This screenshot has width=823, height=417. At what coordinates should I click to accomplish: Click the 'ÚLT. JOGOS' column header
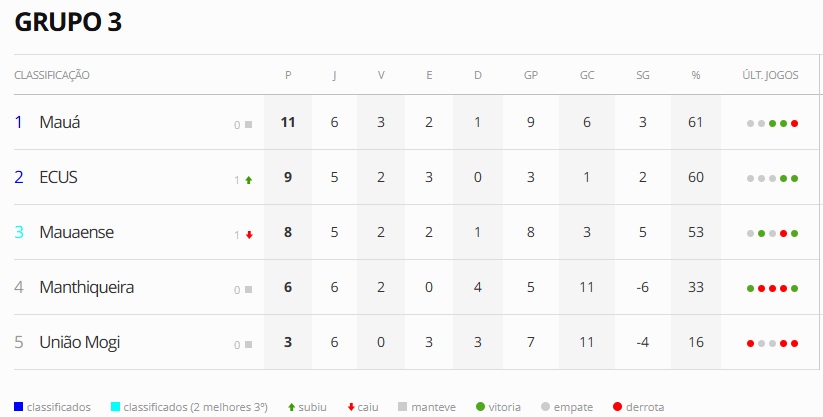pos(769,75)
